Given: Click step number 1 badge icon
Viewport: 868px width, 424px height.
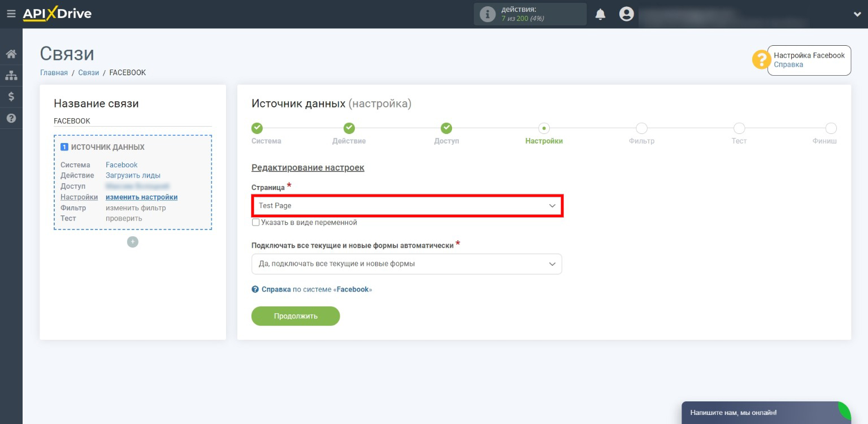Looking at the screenshot, I should click(x=64, y=147).
